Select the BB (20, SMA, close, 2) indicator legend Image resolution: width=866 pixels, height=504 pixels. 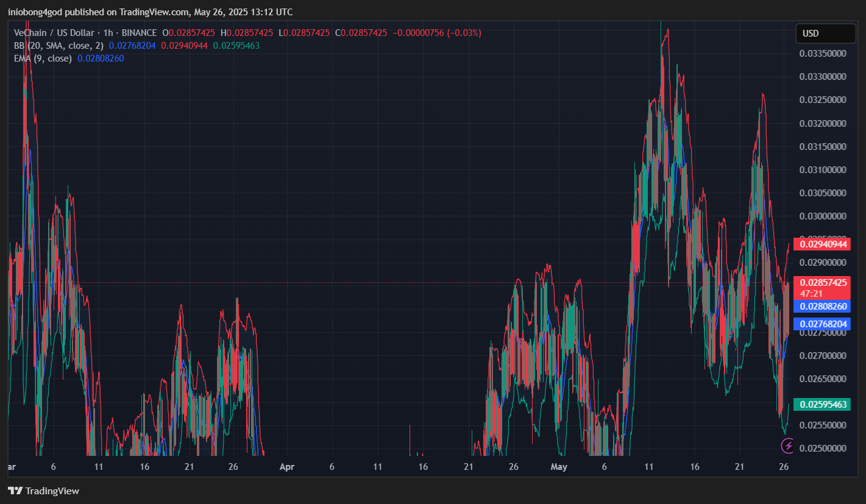click(59, 46)
